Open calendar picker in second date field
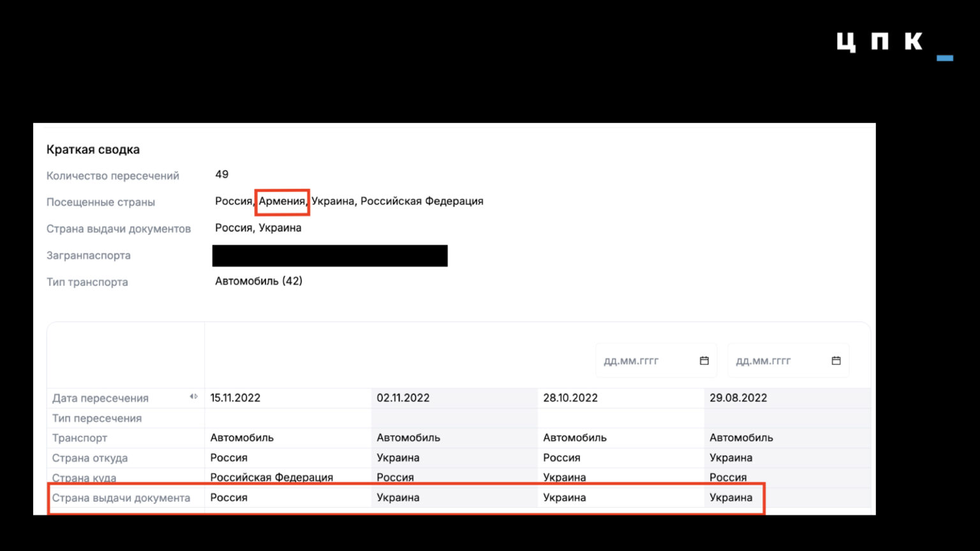The height and width of the screenshot is (551, 980). click(836, 361)
